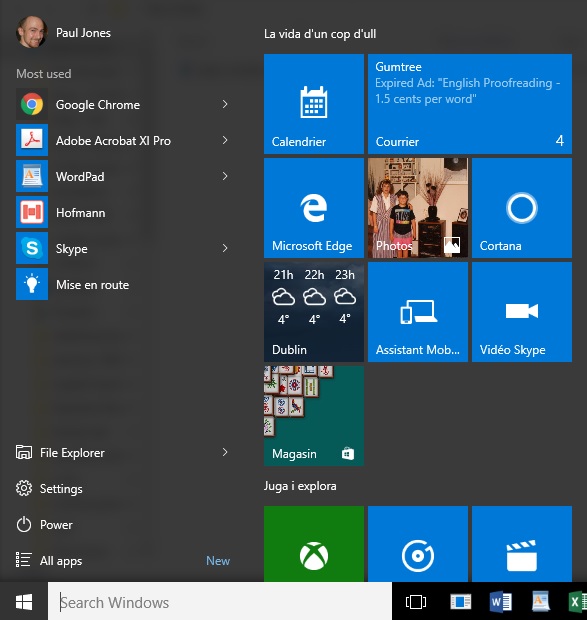Open the Groove music tile
This screenshot has width=587, height=620.
(418, 544)
